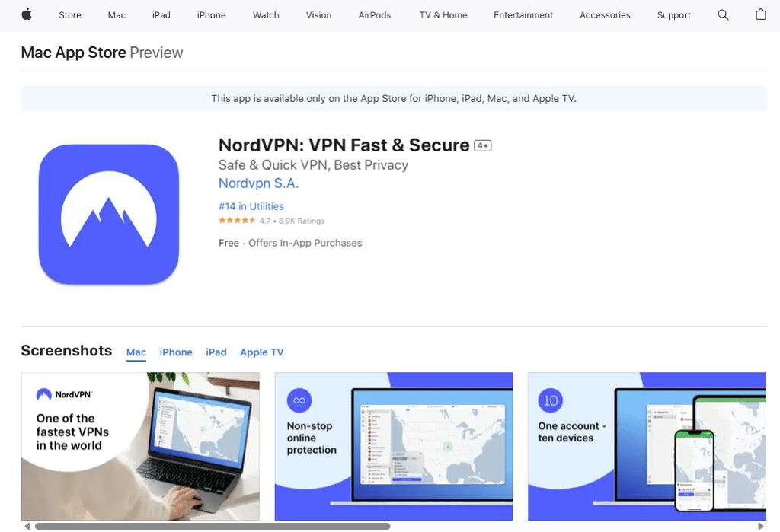780x532 pixels.
Task: Click subtitle 'Safe & Quick VPN, Best Privacy'
Action: pos(313,165)
